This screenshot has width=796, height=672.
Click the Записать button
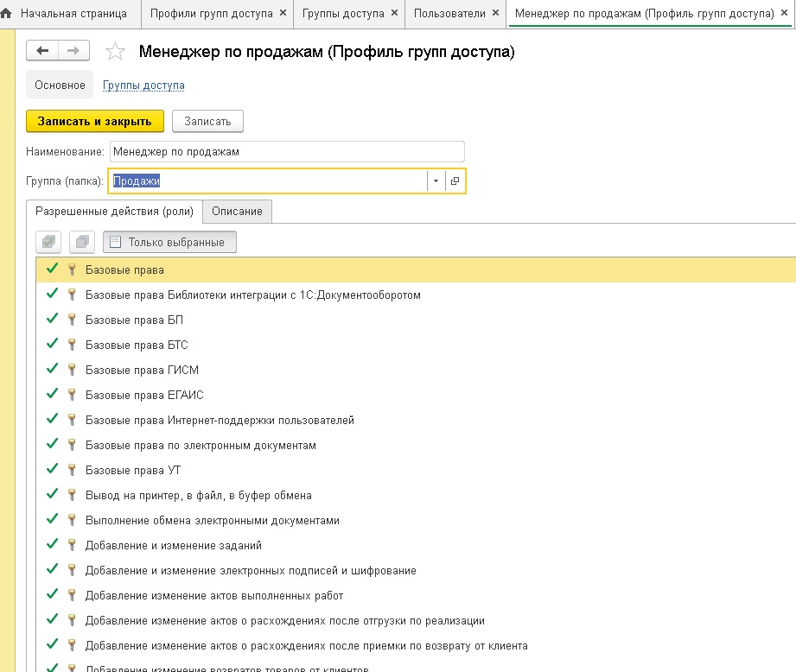click(x=207, y=121)
